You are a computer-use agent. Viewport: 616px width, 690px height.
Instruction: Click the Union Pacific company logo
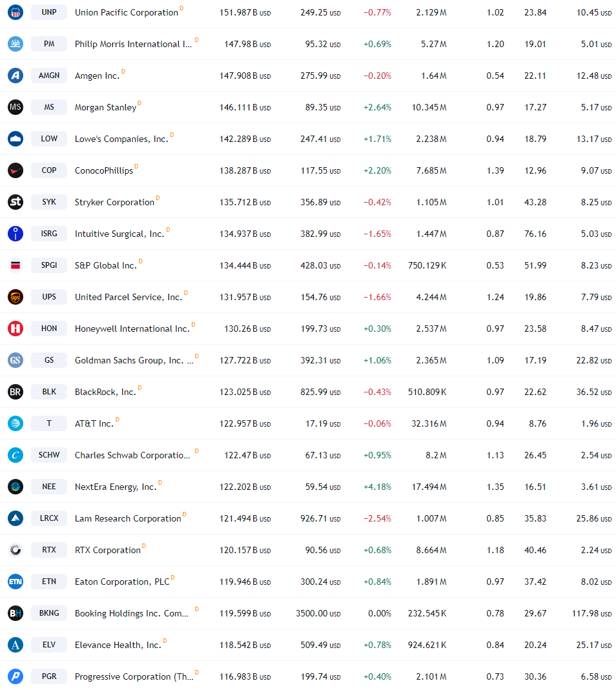tap(15, 12)
